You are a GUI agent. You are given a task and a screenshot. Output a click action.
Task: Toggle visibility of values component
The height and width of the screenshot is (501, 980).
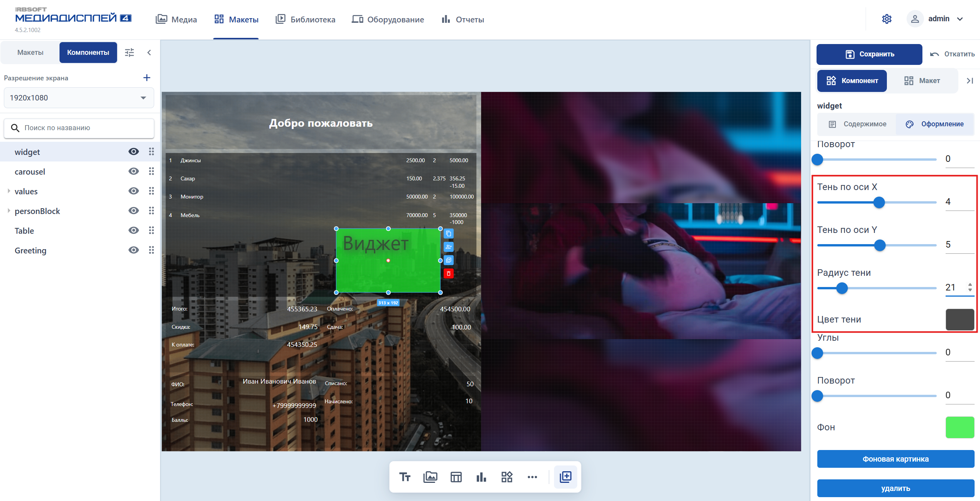(x=134, y=191)
